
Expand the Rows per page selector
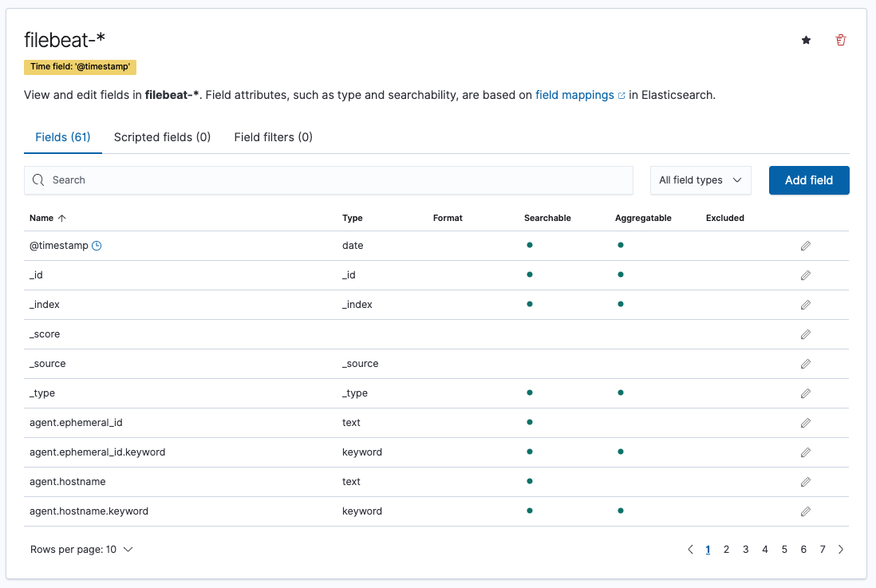tap(81, 549)
